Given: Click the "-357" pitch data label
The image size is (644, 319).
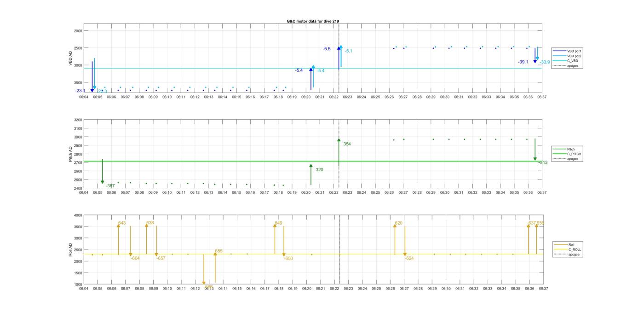Looking at the screenshot, I should tap(110, 186).
